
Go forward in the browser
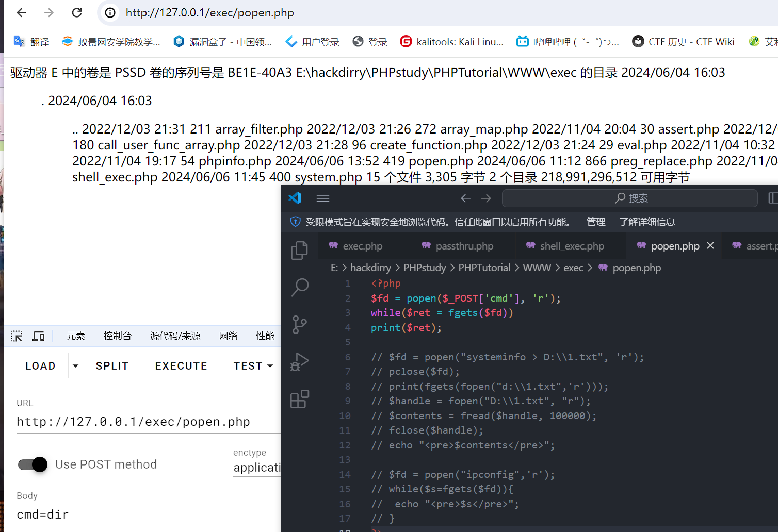49,12
